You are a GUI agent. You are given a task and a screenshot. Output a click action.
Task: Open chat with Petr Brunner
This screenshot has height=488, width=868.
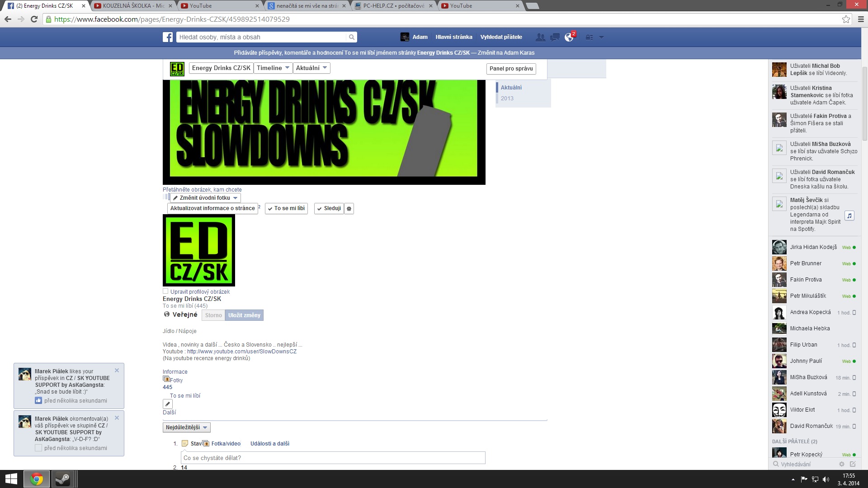814,263
